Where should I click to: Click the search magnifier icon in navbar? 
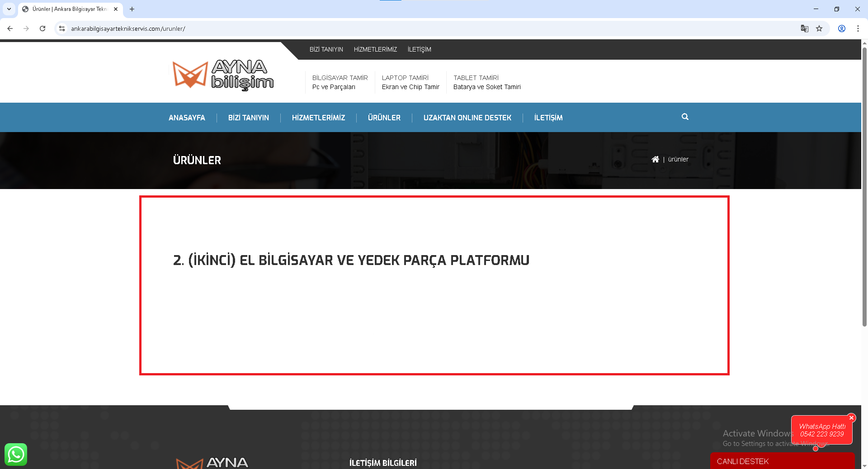(x=685, y=117)
